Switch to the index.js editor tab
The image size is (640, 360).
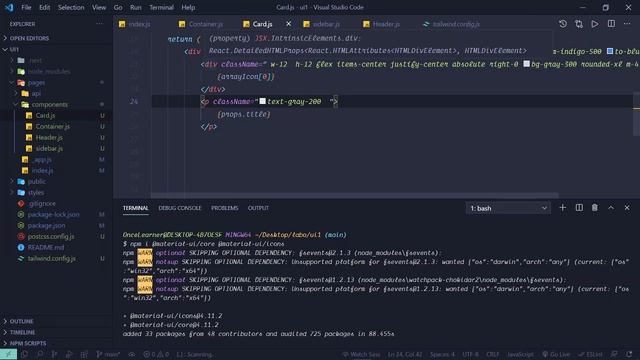click(x=139, y=24)
